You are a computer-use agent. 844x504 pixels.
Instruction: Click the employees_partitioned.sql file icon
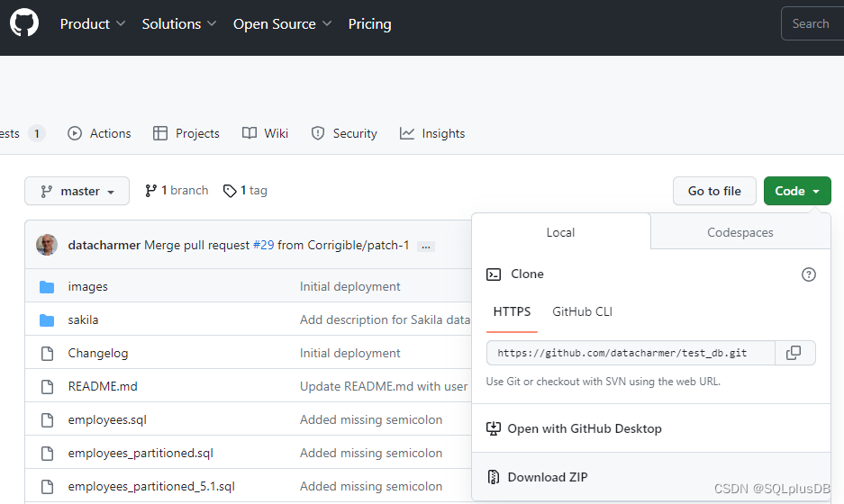tap(48, 454)
